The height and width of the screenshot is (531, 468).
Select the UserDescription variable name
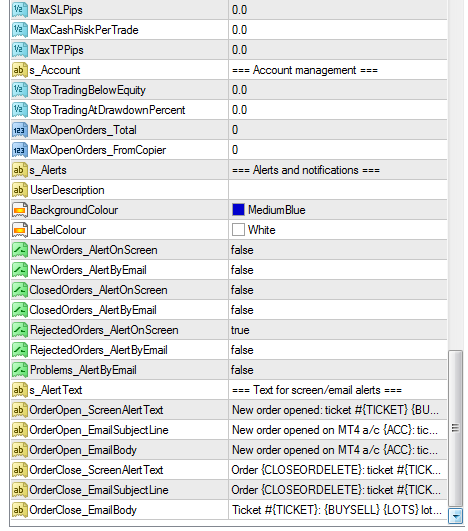tap(67, 190)
